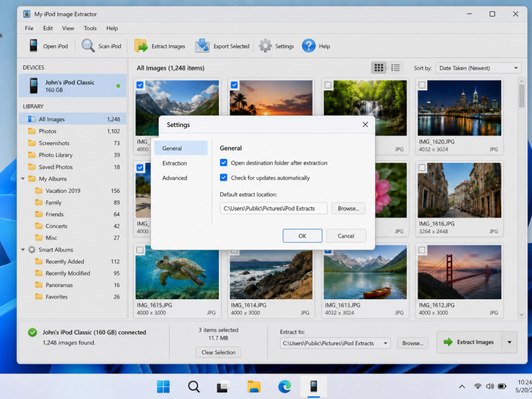Check the waterfall image checkbox

click(328, 85)
